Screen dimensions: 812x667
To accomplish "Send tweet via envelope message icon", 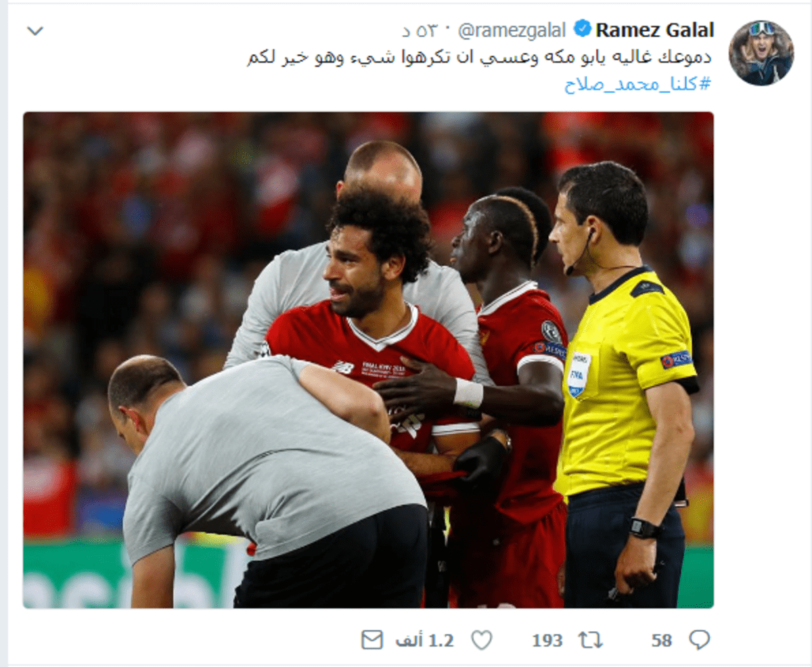I will 371,640.
